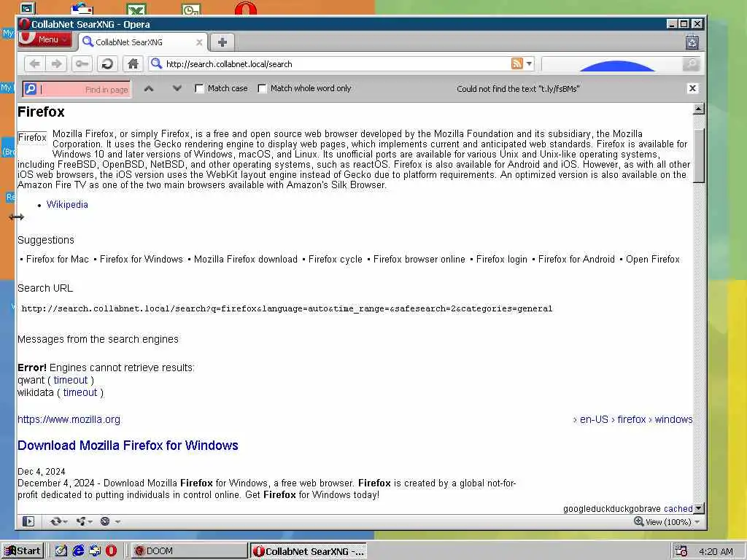Viewport: 747px width, 560px height.
Task: Click the CollabNet SearXNG taskbar button
Action: click(309, 551)
